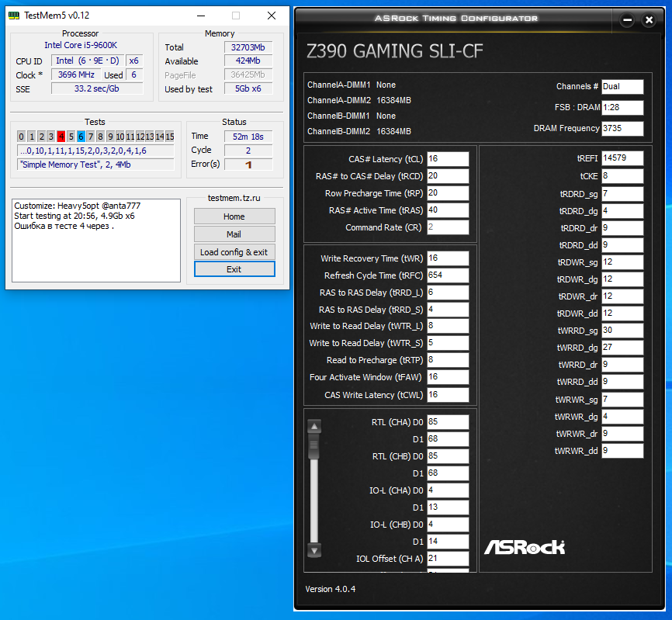Click the Channels # field showing Dual
Viewport: 672px width, 620px height.
[622, 87]
